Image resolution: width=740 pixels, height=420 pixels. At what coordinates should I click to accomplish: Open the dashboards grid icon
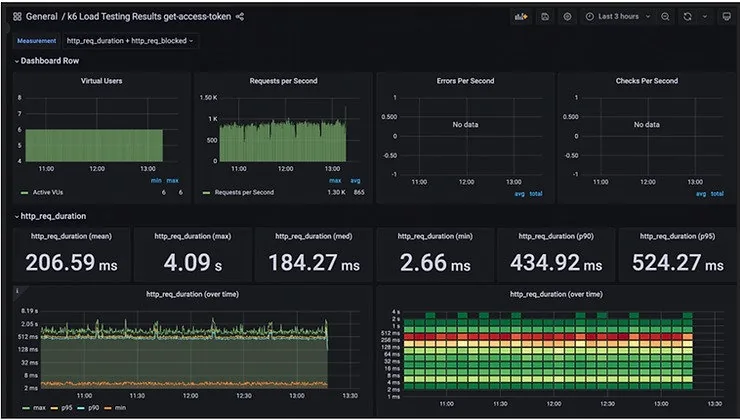click(x=17, y=17)
